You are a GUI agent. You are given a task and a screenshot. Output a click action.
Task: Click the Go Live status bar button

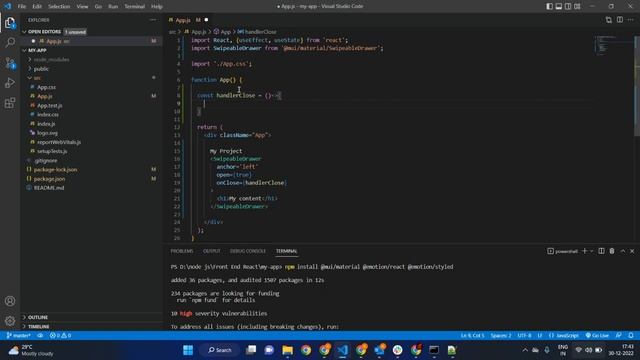pos(597,336)
